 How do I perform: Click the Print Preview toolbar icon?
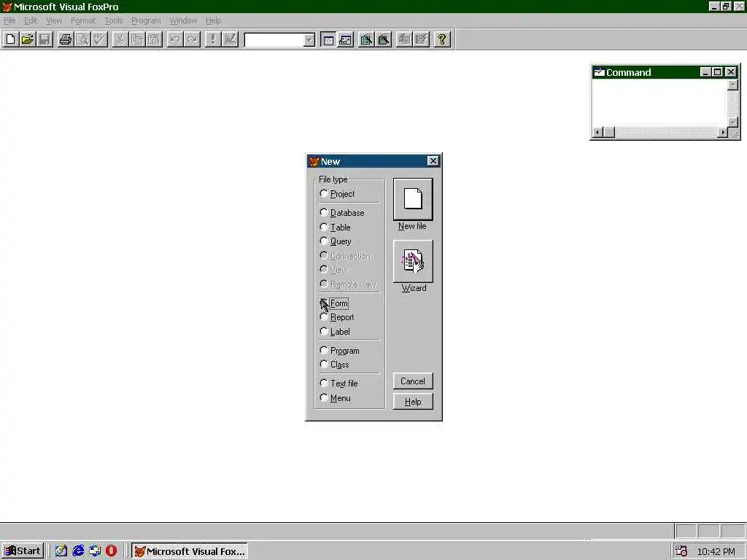[x=82, y=39]
